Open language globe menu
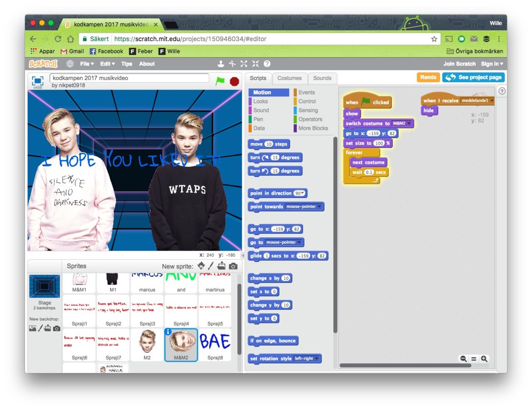532x409 pixels. coord(70,64)
